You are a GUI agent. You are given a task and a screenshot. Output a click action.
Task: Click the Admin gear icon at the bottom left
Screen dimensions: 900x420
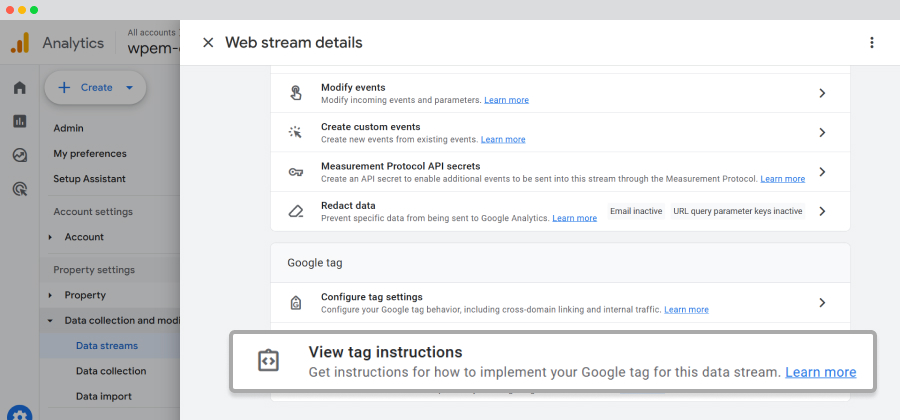(20, 415)
